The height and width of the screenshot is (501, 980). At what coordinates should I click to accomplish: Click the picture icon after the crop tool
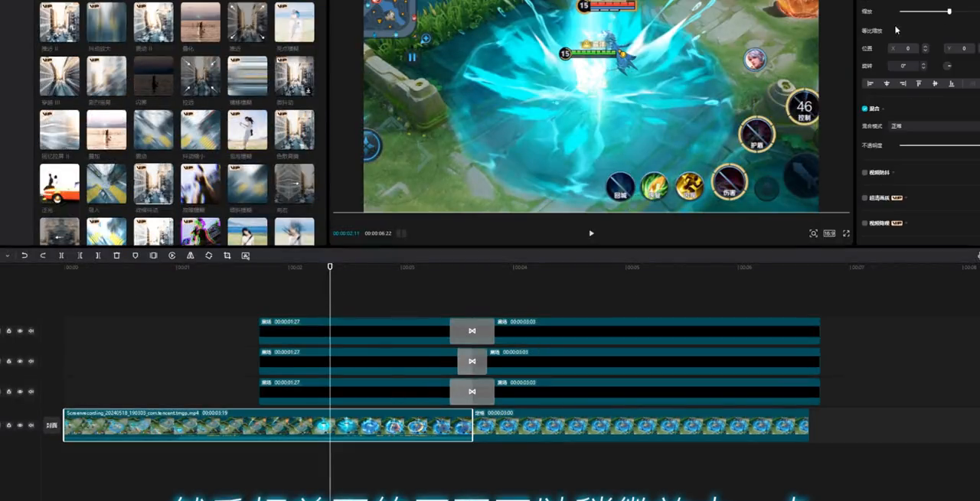(246, 255)
